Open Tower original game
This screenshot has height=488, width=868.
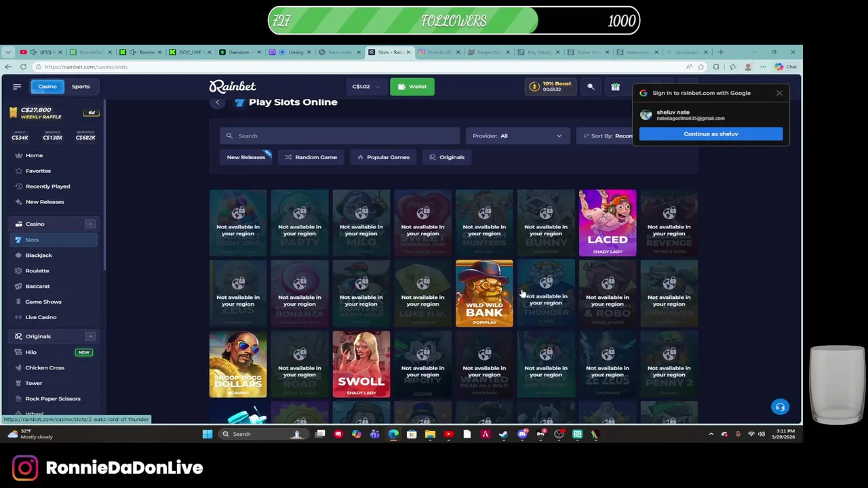33,384
